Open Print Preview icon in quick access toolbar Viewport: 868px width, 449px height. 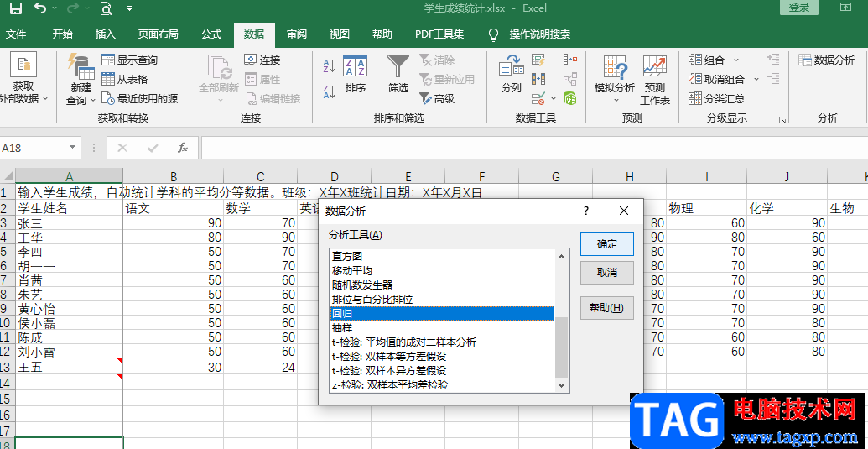pyautogui.click(x=105, y=8)
